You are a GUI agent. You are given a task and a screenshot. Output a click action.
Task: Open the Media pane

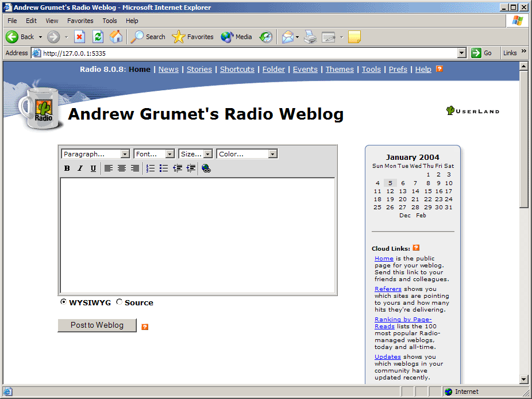point(236,37)
